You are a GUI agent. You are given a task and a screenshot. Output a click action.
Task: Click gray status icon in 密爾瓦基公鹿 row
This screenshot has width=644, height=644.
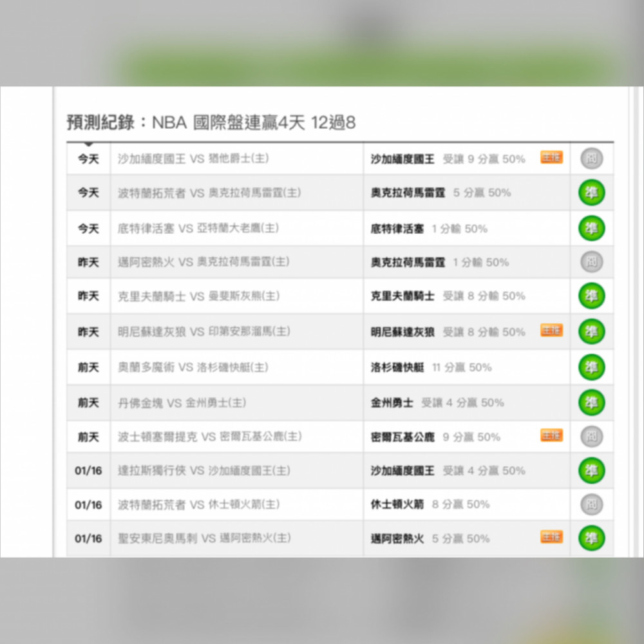click(x=591, y=437)
